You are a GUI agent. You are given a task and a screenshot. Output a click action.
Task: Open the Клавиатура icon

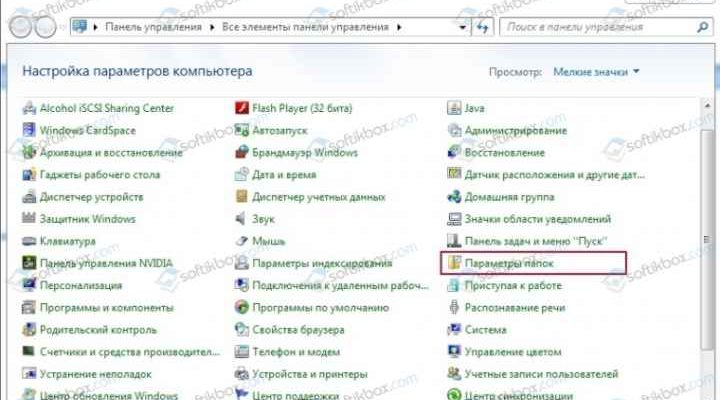coord(29,241)
